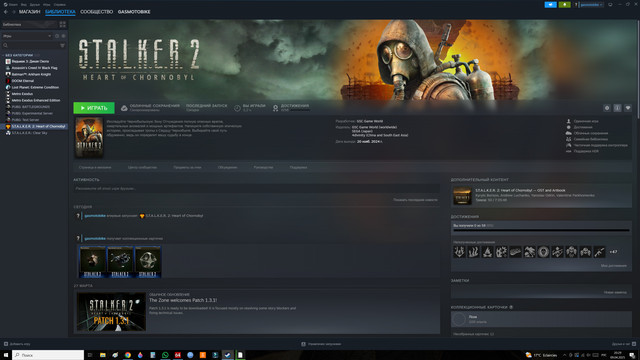
Task: Click the activity post input field
Action: (256, 189)
